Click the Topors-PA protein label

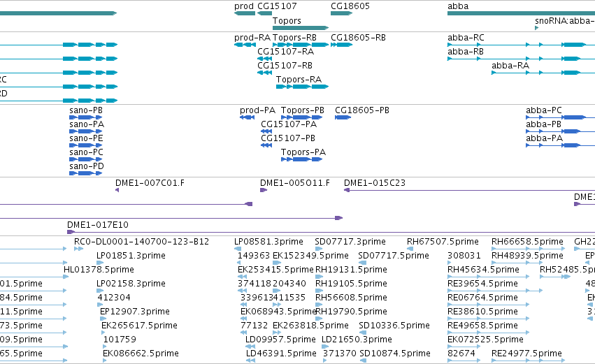(303, 152)
